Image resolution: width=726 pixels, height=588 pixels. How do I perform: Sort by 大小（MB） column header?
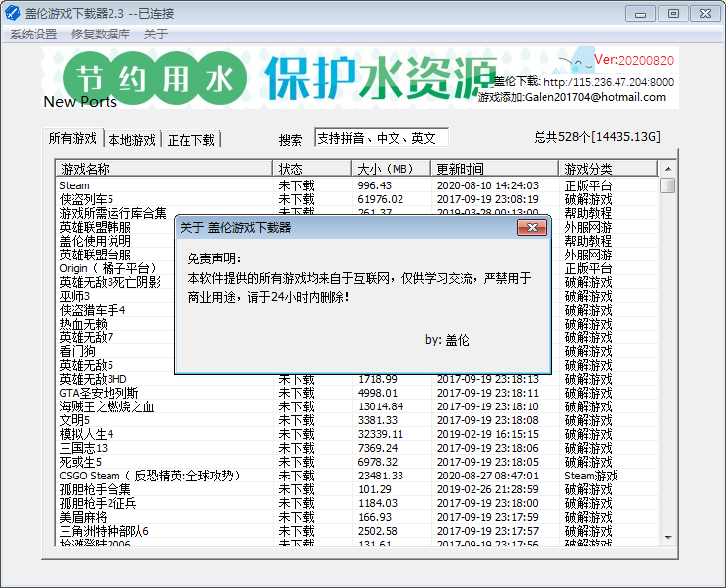pyautogui.click(x=392, y=169)
